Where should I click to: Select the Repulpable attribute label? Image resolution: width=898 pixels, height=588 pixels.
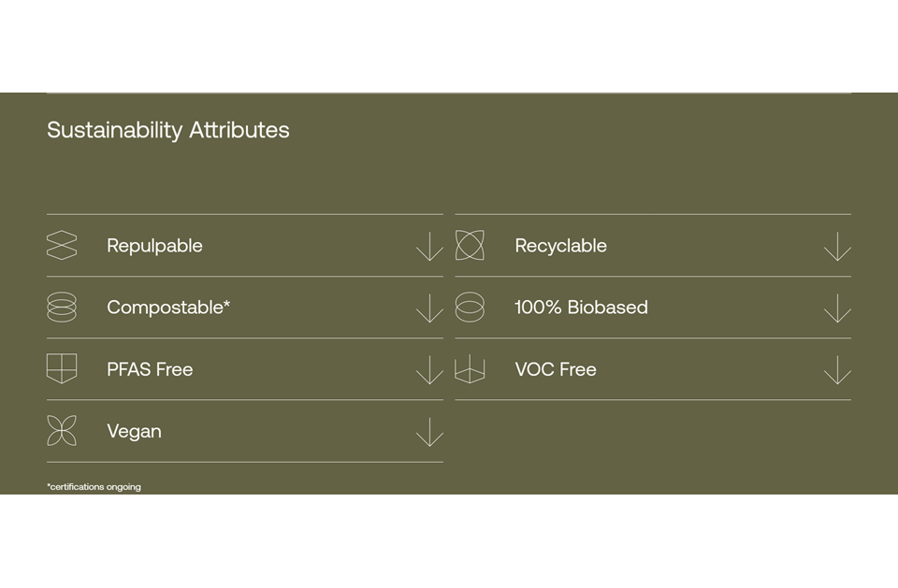[154, 246]
